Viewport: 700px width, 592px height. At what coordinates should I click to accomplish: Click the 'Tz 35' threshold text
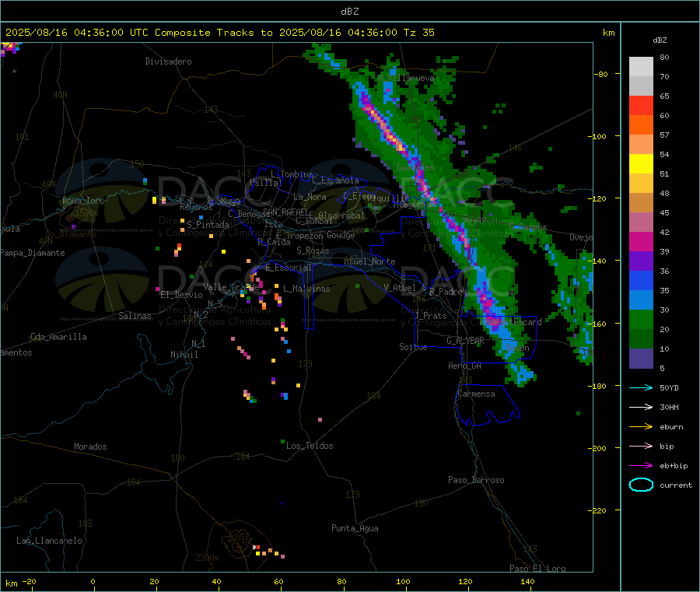418,33
